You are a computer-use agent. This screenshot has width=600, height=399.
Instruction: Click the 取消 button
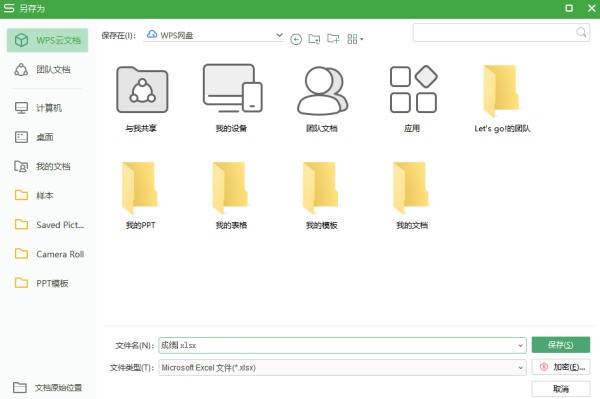(x=561, y=389)
